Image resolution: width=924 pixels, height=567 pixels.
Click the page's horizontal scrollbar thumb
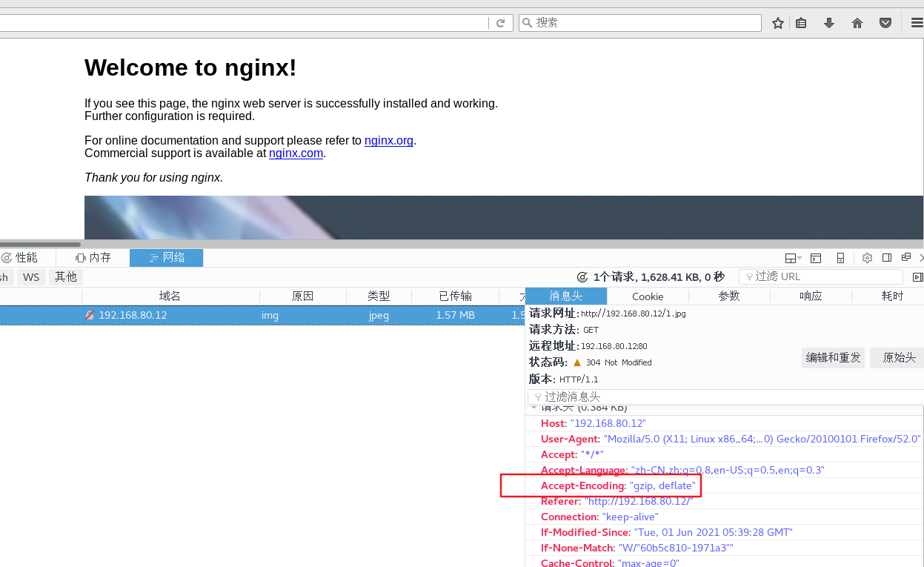coord(40,244)
